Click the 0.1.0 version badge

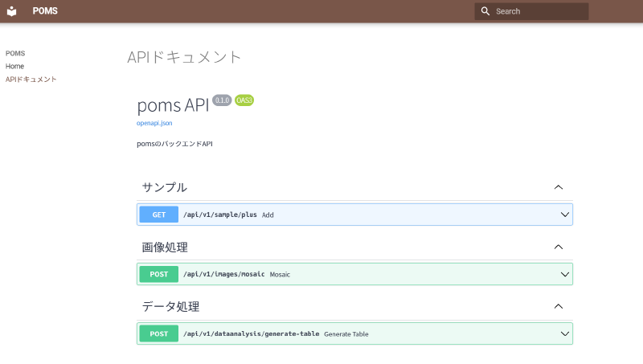[x=222, y=100]
